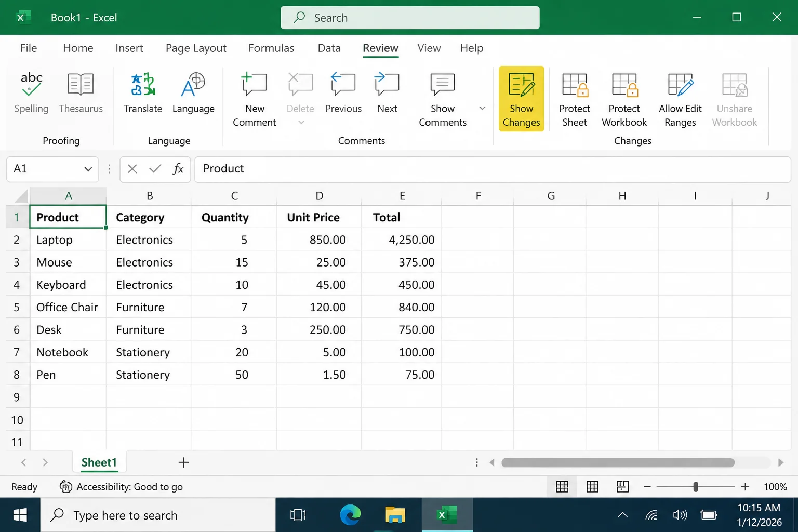This screenshot has width=798, height=532.
Task: Zoom in with the plus button
Action: 745,487
